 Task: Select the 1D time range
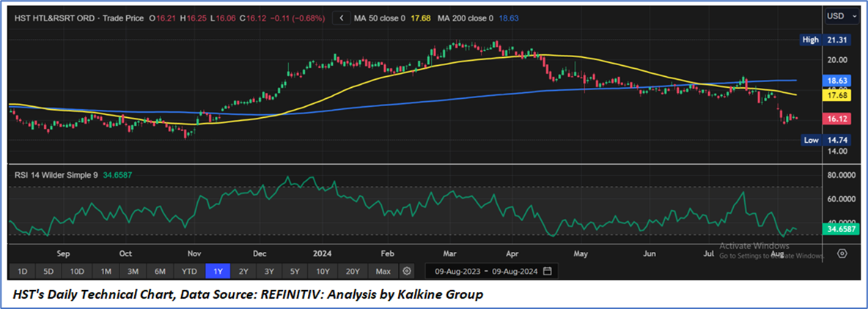click(23, 272)
